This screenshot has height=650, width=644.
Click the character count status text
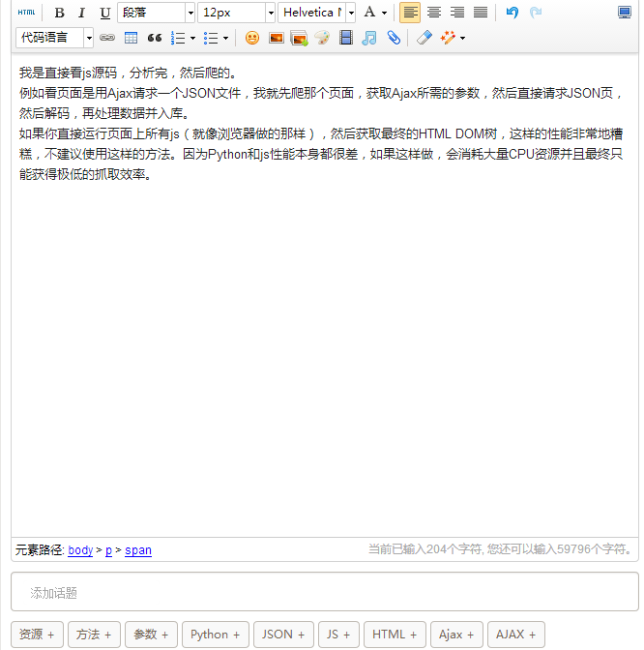click(500, 549)
